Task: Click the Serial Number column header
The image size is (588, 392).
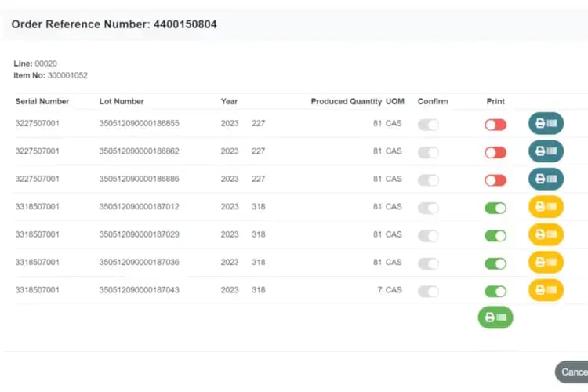Action: [x=42, y=101]
